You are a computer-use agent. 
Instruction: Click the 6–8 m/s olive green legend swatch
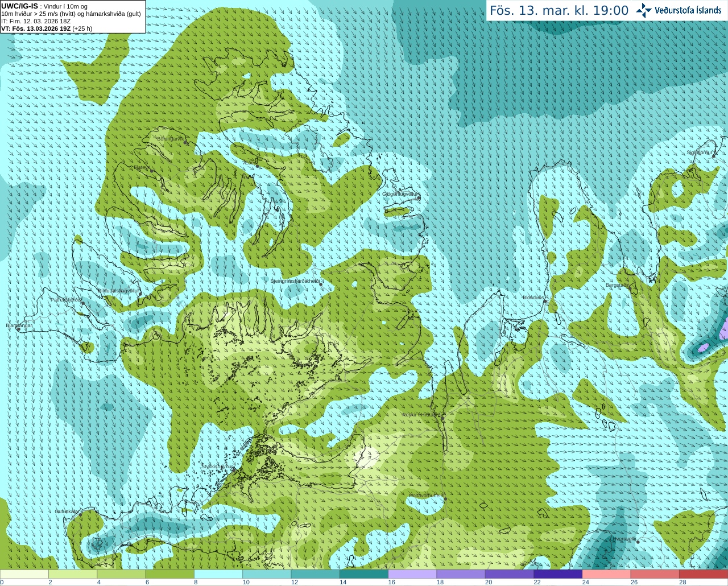170,574
